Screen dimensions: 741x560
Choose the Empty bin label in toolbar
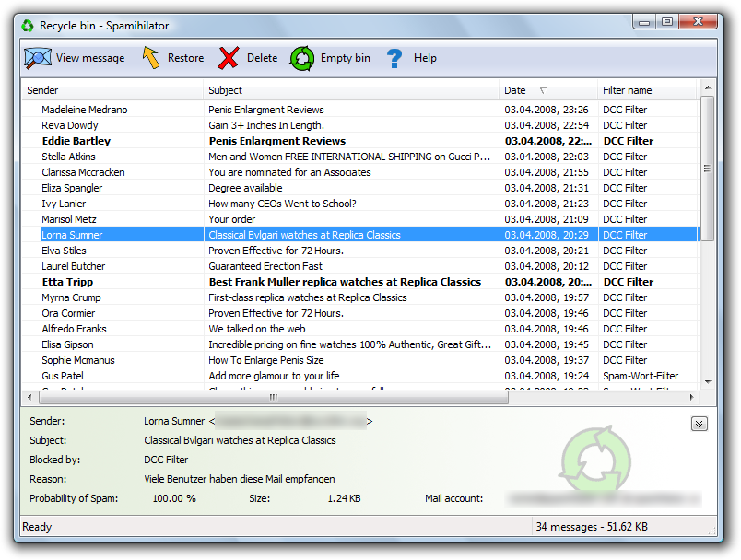pos(346,58)
